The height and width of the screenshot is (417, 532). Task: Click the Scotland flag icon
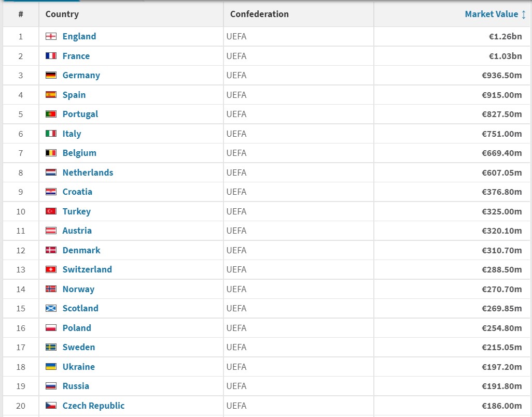(x=51, y=308)
